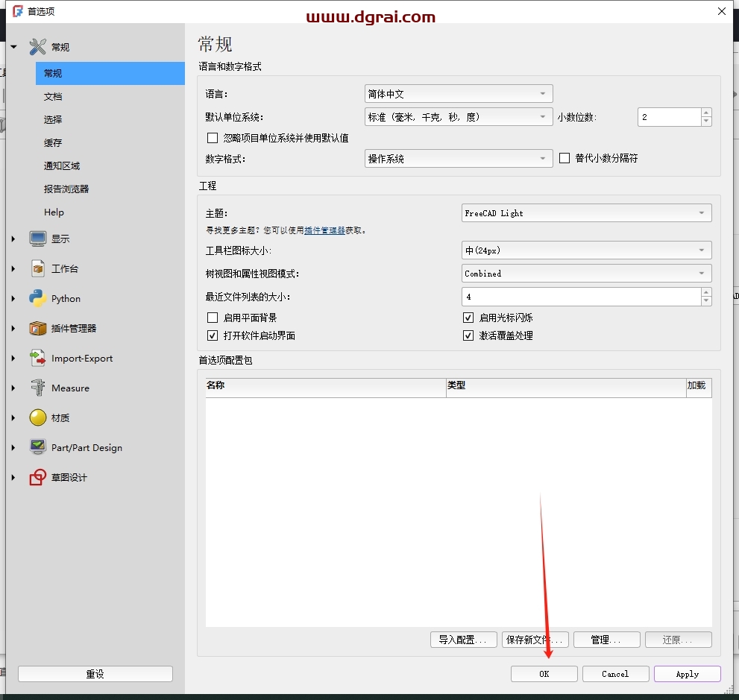Image resolution: width=739 pixels, height=700 pixels.
Task: Click the Python logo icon
Action: click(x=38, y=298)
